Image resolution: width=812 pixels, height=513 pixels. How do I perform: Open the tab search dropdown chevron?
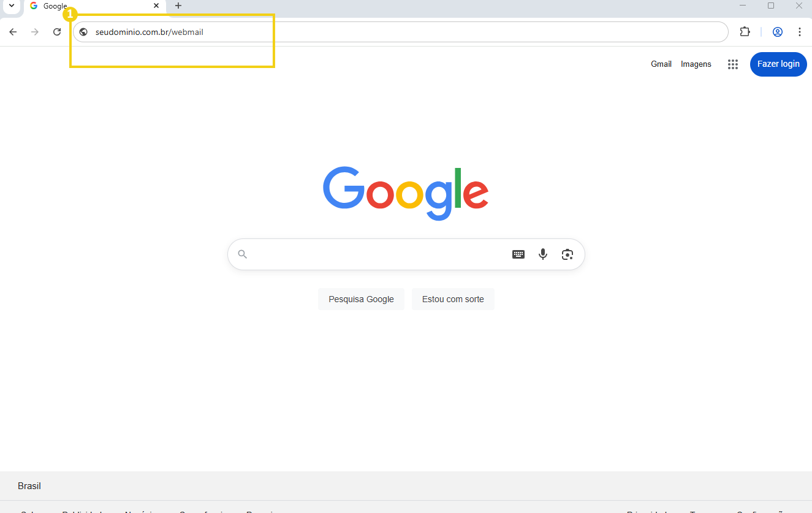tap(11, 6)
